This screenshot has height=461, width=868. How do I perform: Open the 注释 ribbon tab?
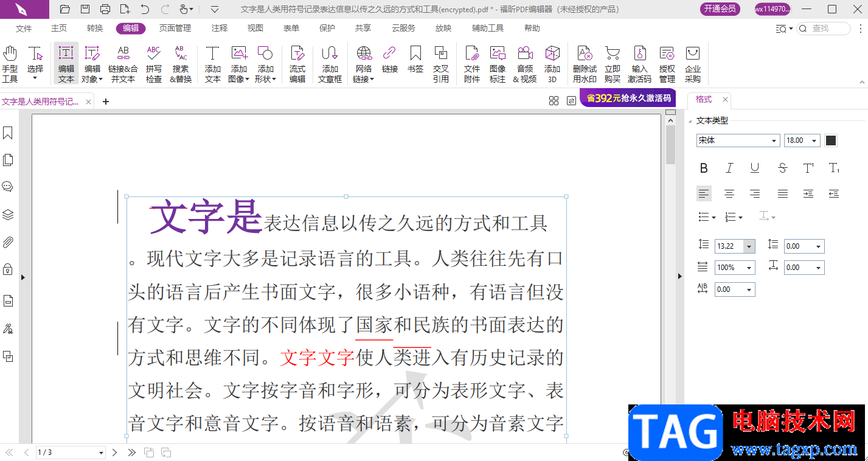220,28
